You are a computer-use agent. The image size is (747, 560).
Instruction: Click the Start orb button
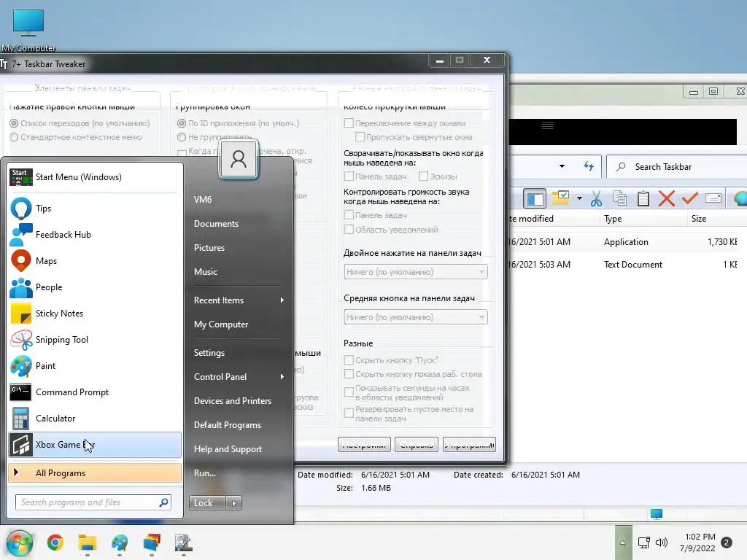point(20,542)
